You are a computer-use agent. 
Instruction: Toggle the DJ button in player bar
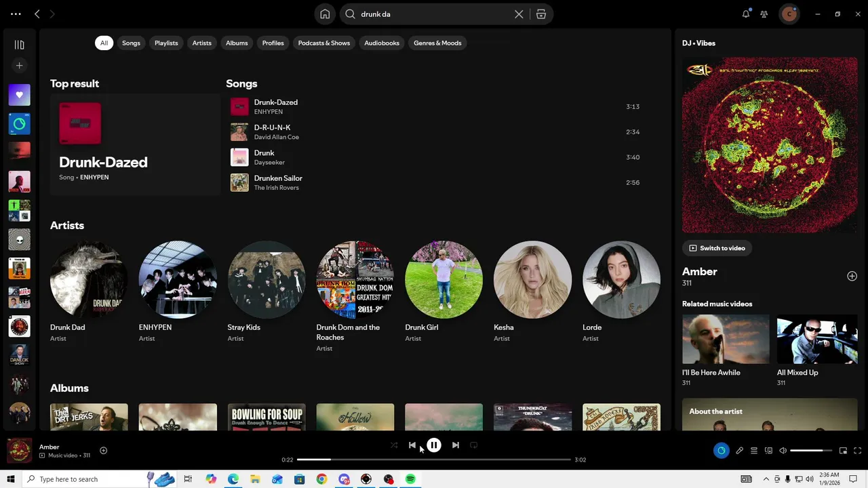(x=721, y=451)
